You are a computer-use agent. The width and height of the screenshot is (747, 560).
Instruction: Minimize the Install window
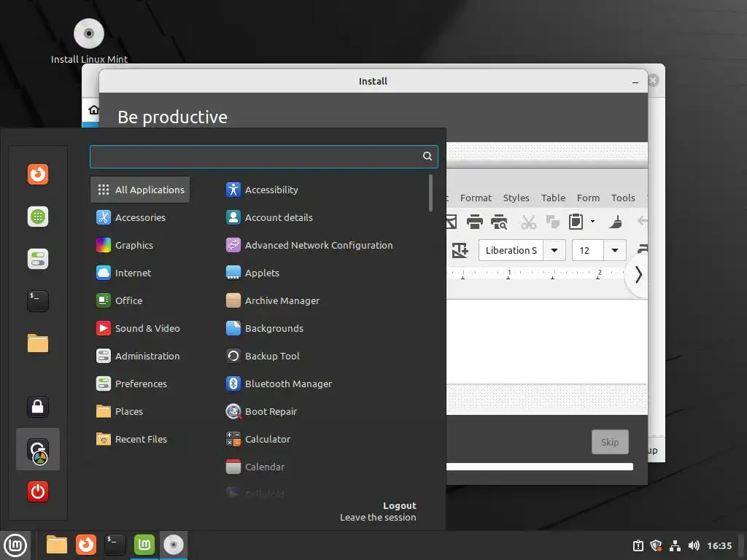635,82
